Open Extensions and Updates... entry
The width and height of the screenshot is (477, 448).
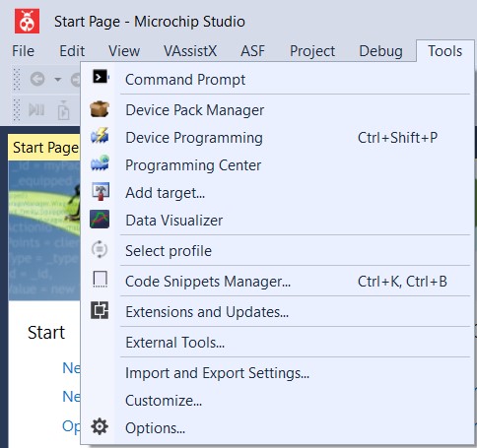[276, 312]
